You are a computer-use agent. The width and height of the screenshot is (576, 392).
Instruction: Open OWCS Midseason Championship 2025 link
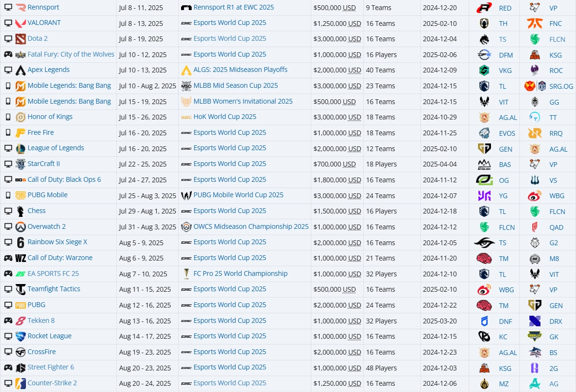pos(251,226)
